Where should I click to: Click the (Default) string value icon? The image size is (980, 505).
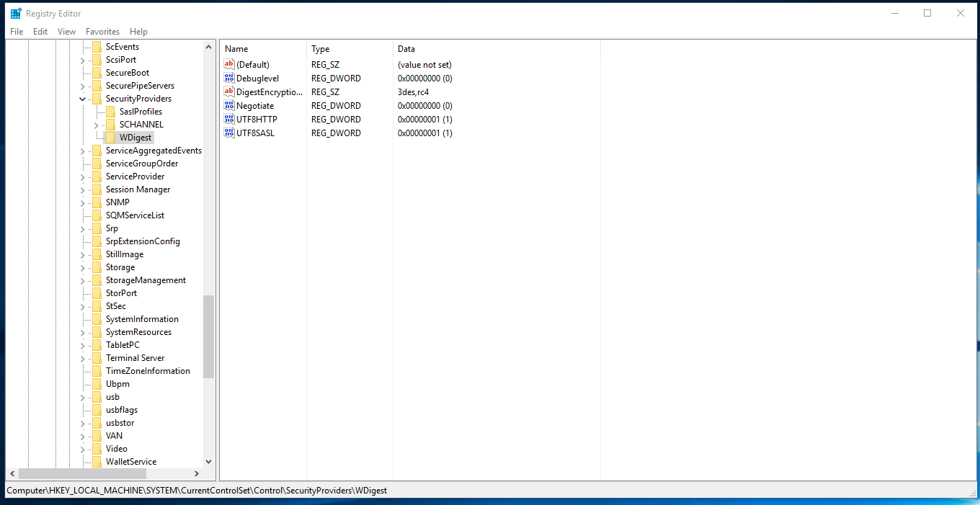[230, 65]
